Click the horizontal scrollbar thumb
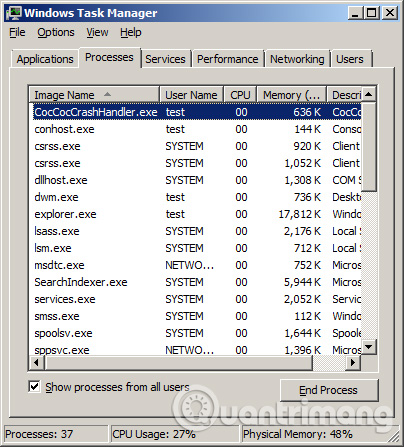The image size is (404, 447). [179, 362]
